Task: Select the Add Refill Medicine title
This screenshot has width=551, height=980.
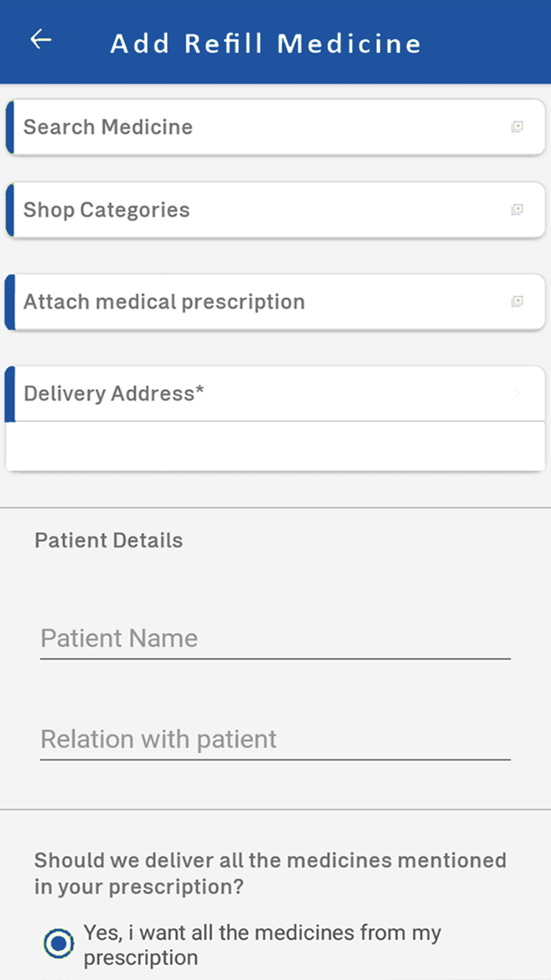Action: coord(268,43)
